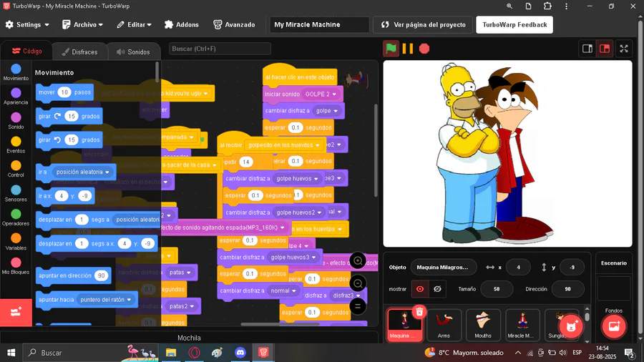Open the add extension button
Screen dimensions: 644x362
pyautogui.click(x=16, y=313)
